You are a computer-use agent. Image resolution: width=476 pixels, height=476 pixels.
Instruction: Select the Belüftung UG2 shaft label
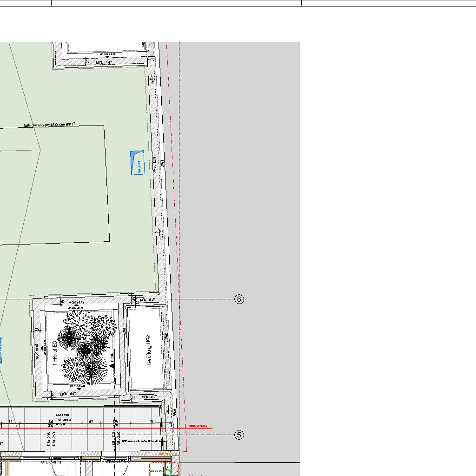coord(149,349)
